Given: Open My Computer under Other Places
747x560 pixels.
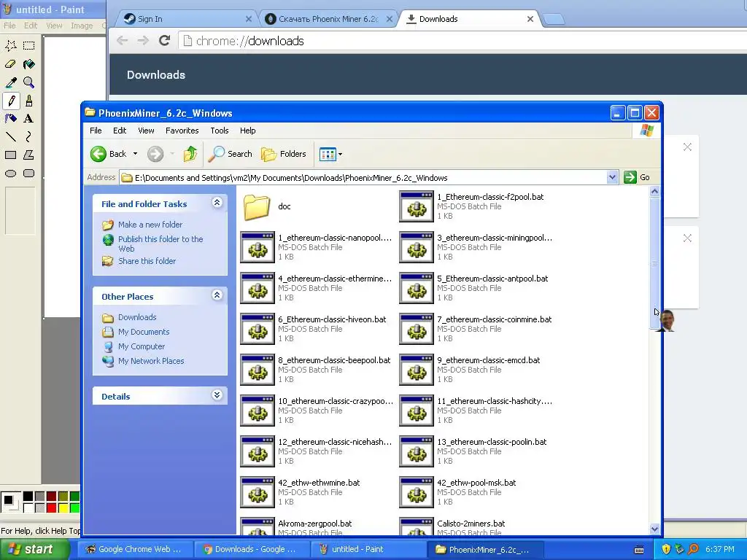Looking at the screenshot, I should [142, 346].
